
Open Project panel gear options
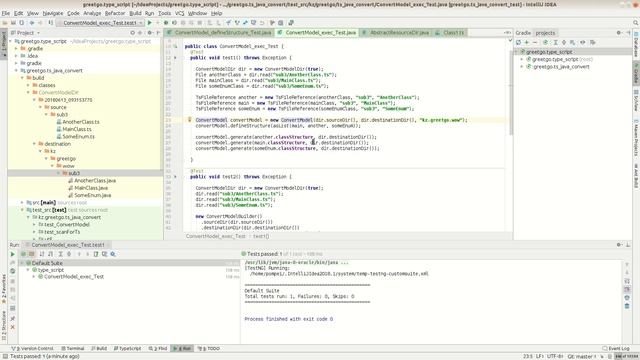point(150,33)
